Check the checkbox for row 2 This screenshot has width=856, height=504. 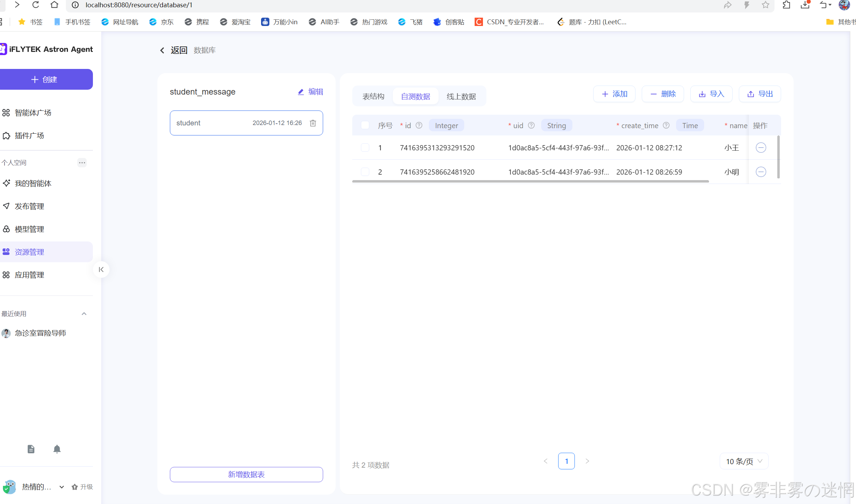coord(365,172)
